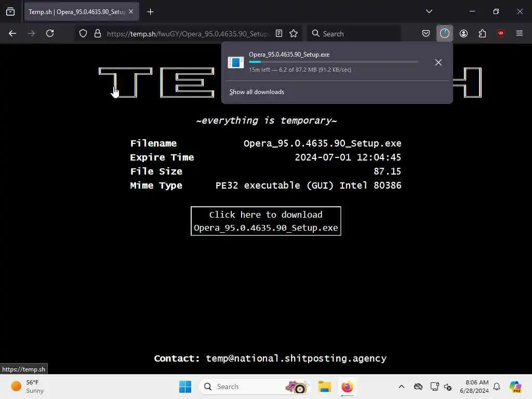The image size is (532, 399).
Task: Open the Extensions puzzle icon
Action: coord(482,33)
